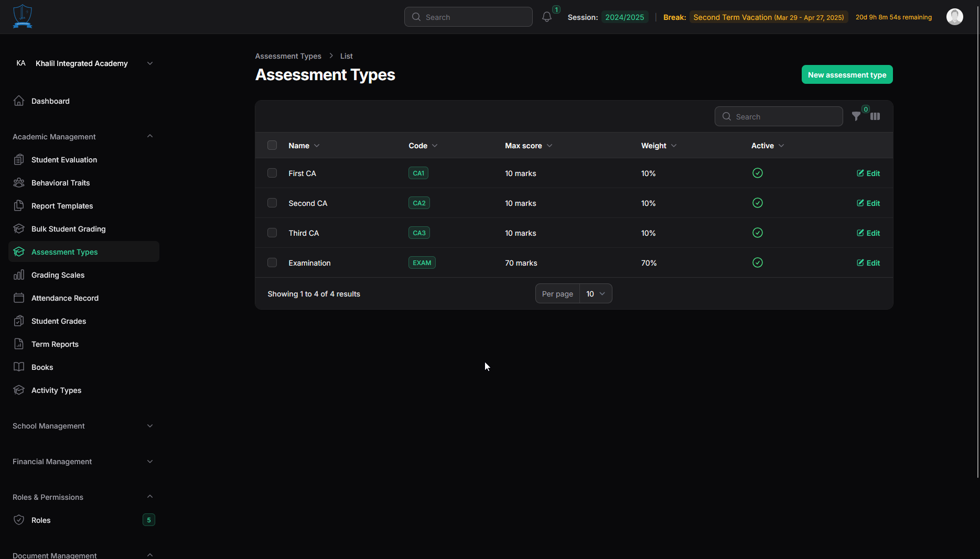Image resolution: width=980 pixels, height=559 pixels.
Task: Go to Term Reports menu item
Action: pos(55,344)
